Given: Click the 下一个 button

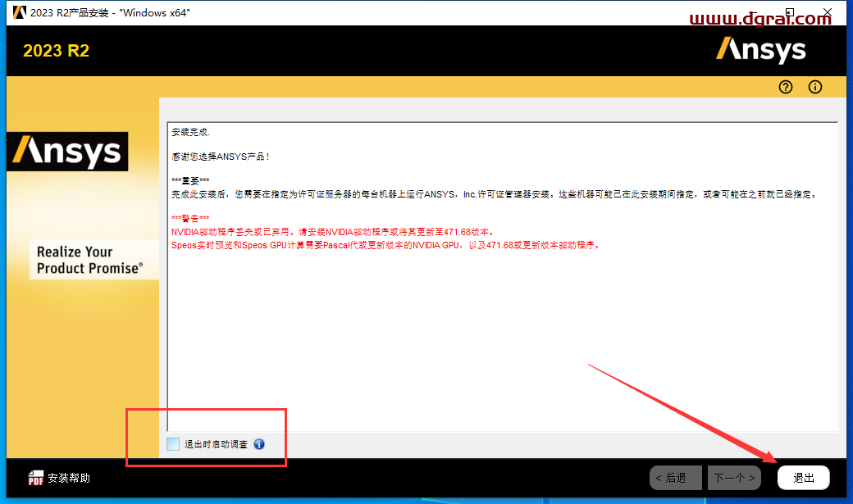Looking at the screenshot, I should 734,478.
